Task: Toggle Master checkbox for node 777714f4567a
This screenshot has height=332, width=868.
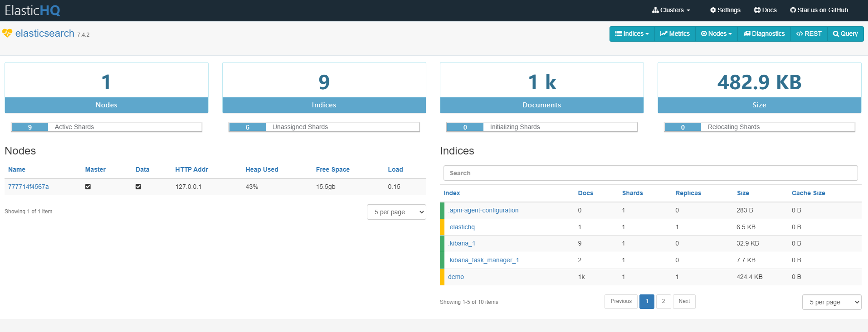Action: (88, 187)
